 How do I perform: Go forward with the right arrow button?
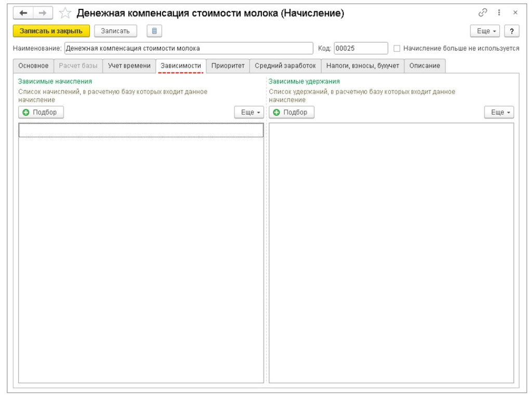[43, 13]
